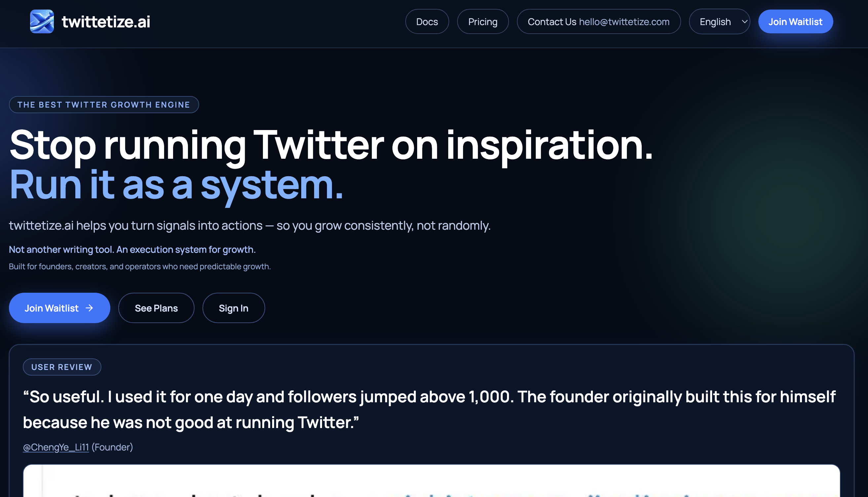This screenshot has height=497, width=868.
Task: Click the chevron arrow in language selector
Action: [x=744, y=21]
